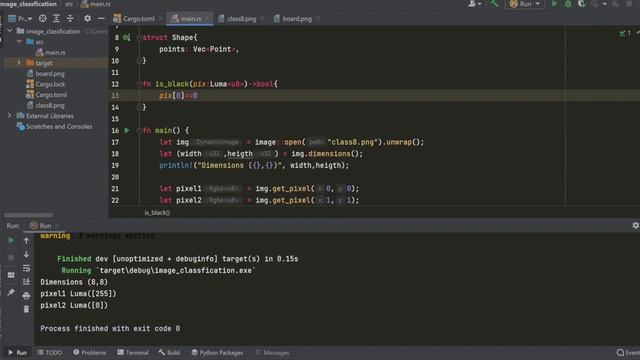640x360 pixels.
Task: Click the Collapse All icon in Project panel
Action: pyautogui.click(x=70, y=19)
